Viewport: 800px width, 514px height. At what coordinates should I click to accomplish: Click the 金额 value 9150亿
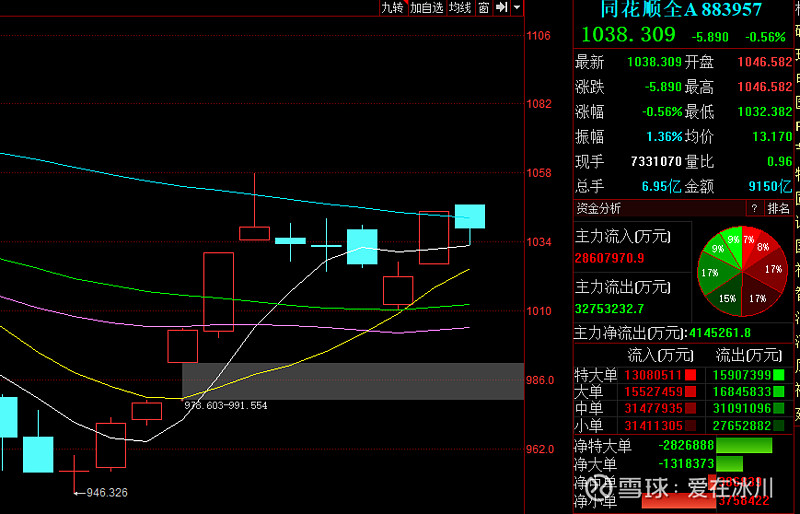coord(770,186)
